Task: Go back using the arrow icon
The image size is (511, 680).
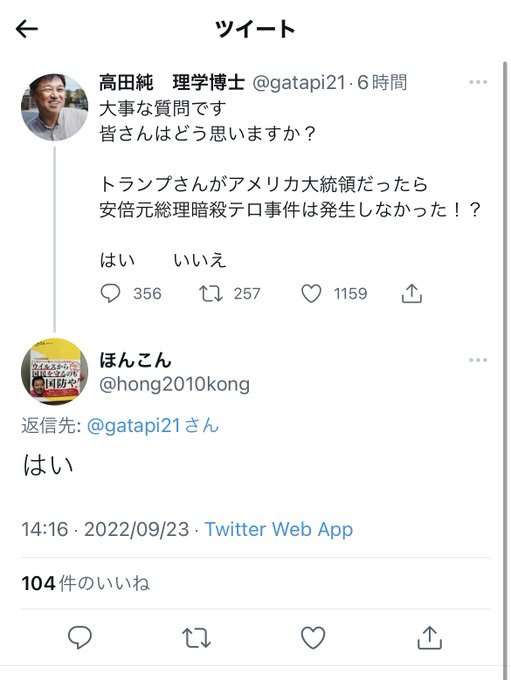Action: pyautogui.click(x=27, y=29)
